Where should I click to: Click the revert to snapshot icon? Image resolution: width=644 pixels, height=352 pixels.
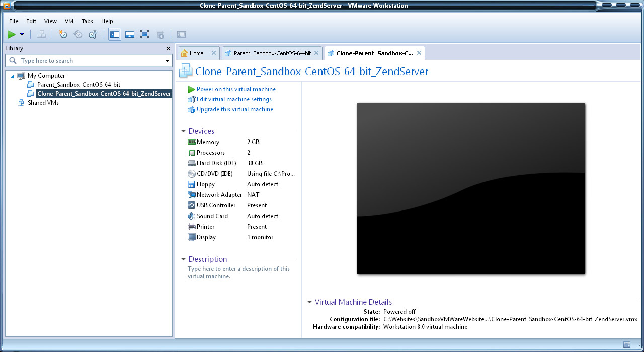click(78, 34)
